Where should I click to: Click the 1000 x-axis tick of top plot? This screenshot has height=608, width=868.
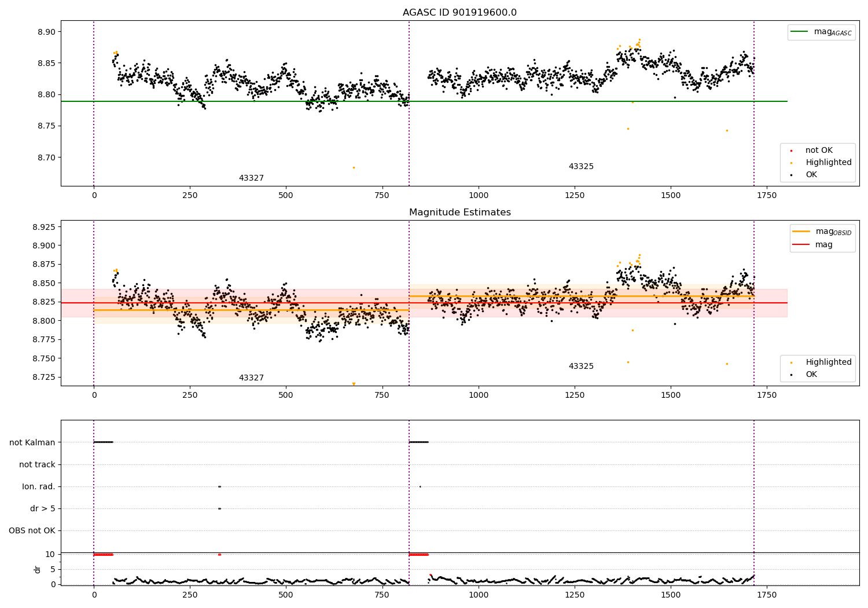(479, 196)
